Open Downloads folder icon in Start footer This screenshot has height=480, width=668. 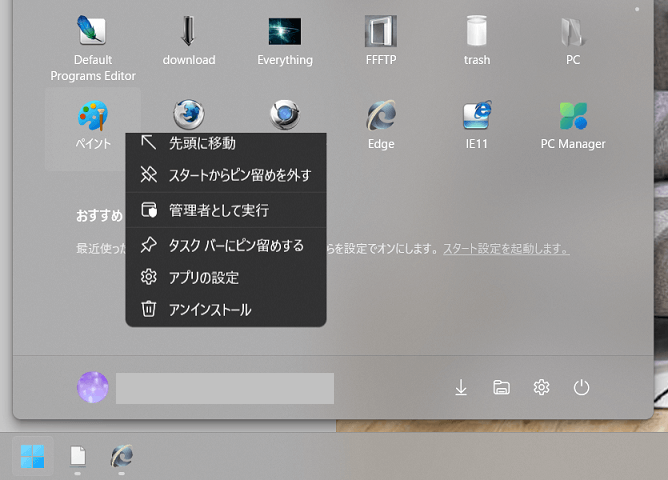[461, 388]
